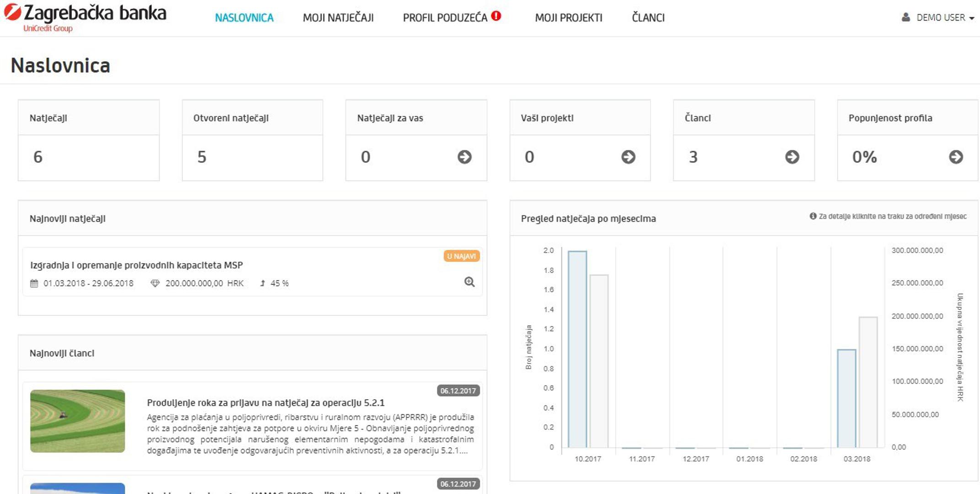
Task: Click magnifier icon on Izgradnja i opremanje tender
Action: tap(469, 282)
